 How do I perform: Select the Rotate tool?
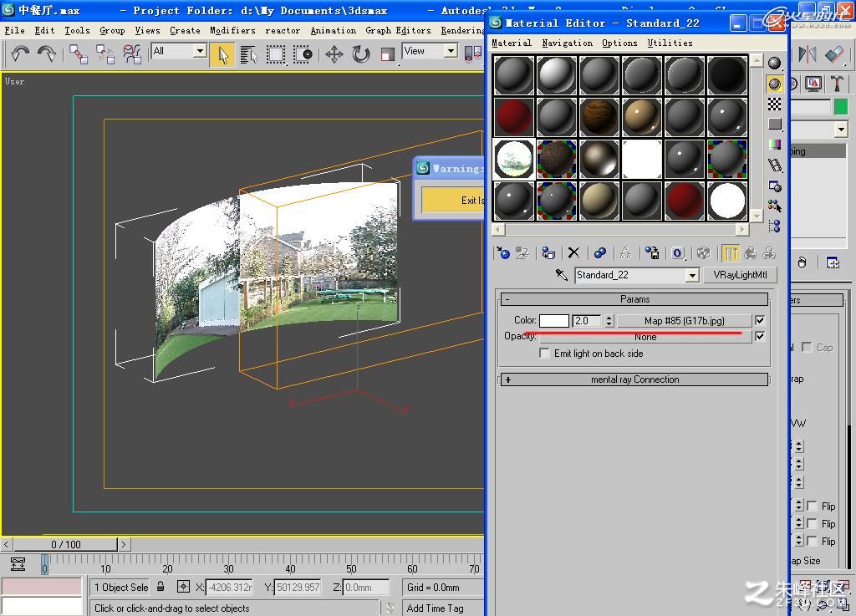(x=361, y=54)
